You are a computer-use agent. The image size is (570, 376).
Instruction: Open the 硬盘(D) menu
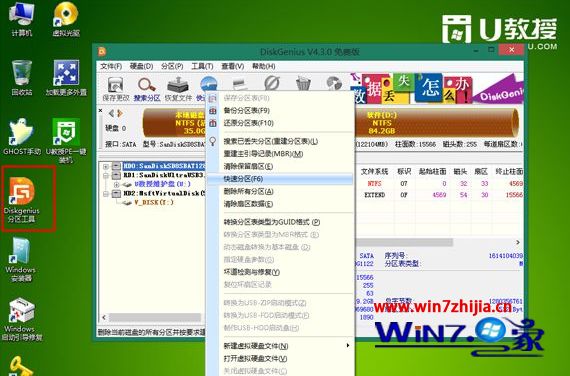point(141,66)
